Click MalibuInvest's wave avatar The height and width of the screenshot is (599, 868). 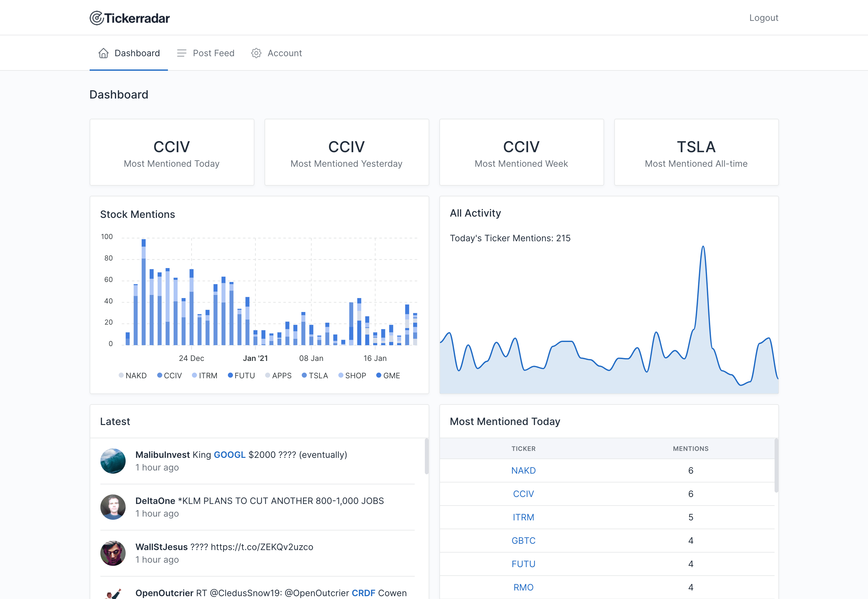113,461
